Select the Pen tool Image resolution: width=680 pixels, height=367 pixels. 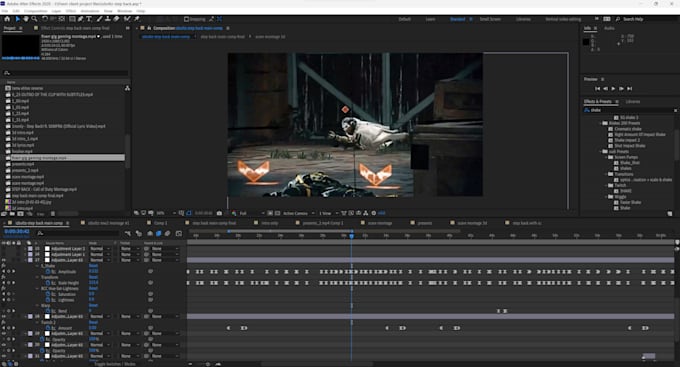(x=81, y=19)
